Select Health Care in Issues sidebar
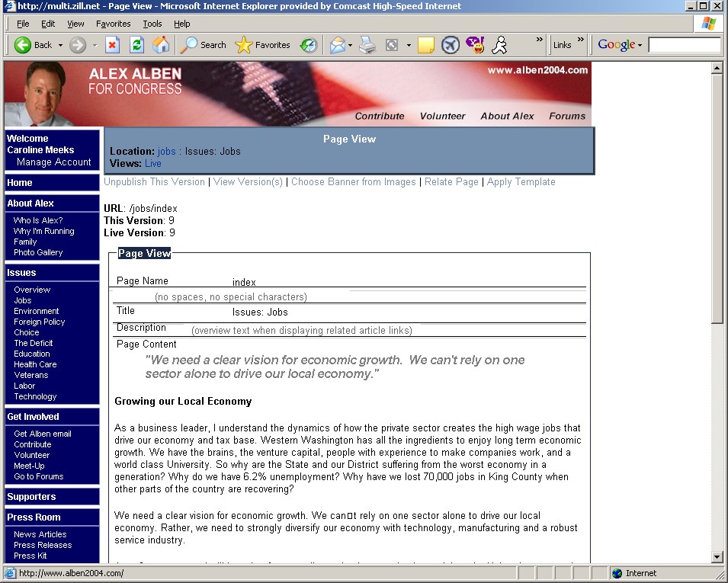Image resolution: width=728 pixels, height=583 pixels. pyautogui.click(x=35, y=364)
